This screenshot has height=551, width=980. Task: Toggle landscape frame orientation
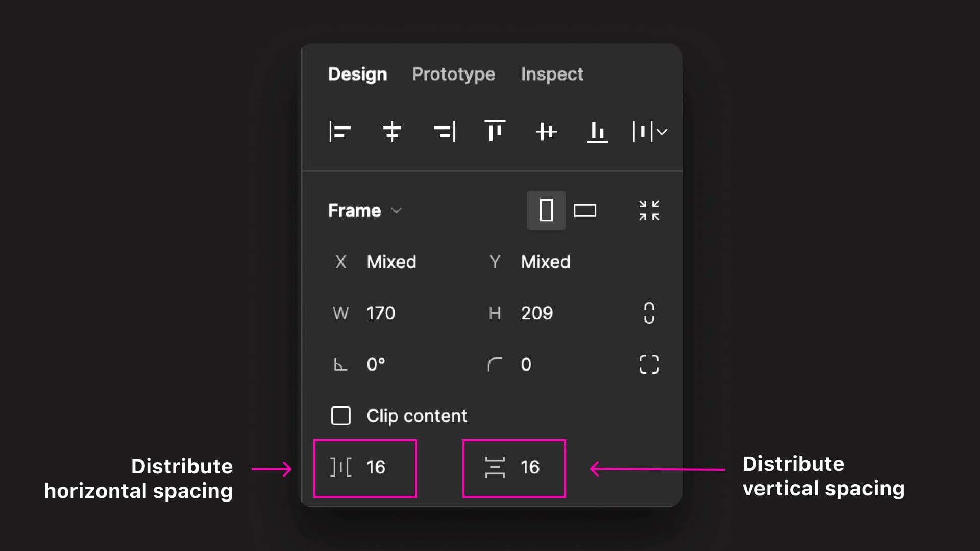(x=586, y=210)
